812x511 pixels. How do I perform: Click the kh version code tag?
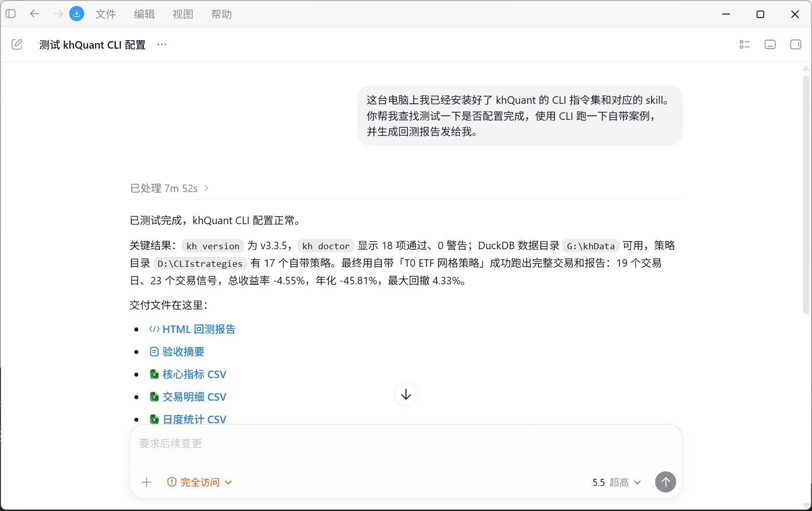tap(213, 246)
